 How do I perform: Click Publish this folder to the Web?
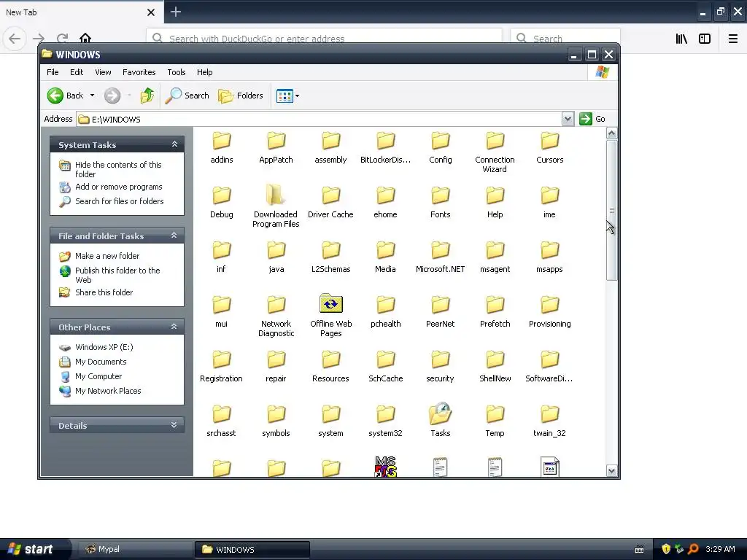pos(117,275)
